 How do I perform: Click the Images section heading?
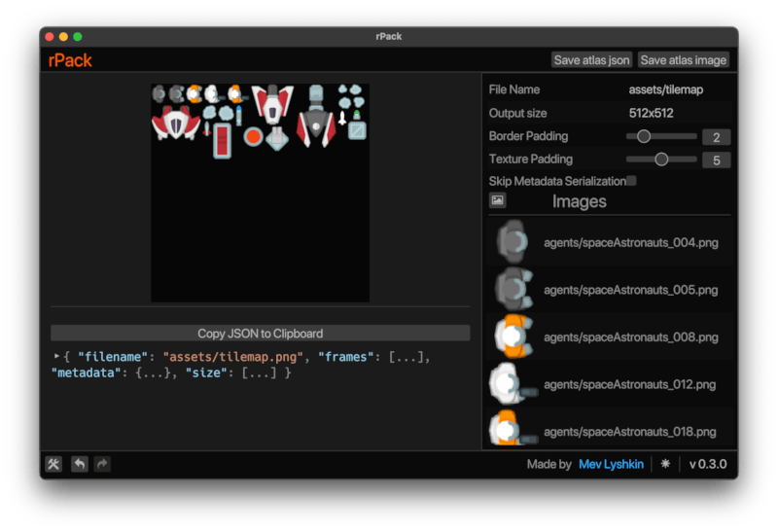point(579,201)
